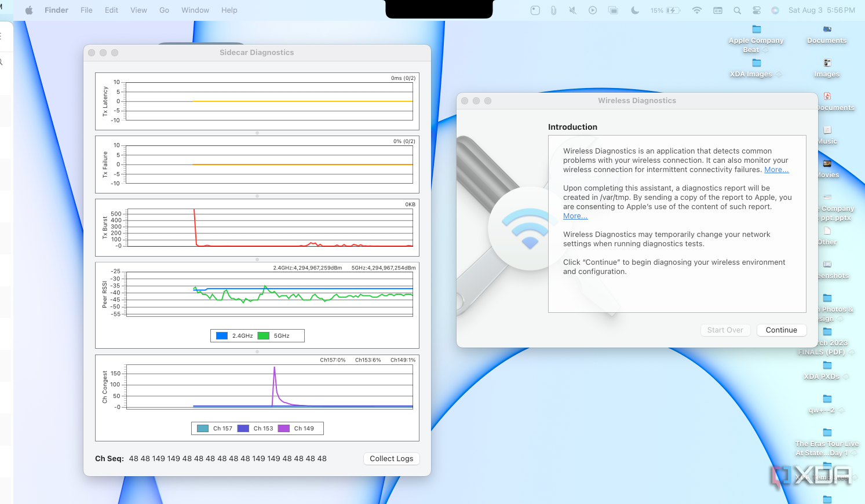Click the Tx Failure chart area

(269, 165)
